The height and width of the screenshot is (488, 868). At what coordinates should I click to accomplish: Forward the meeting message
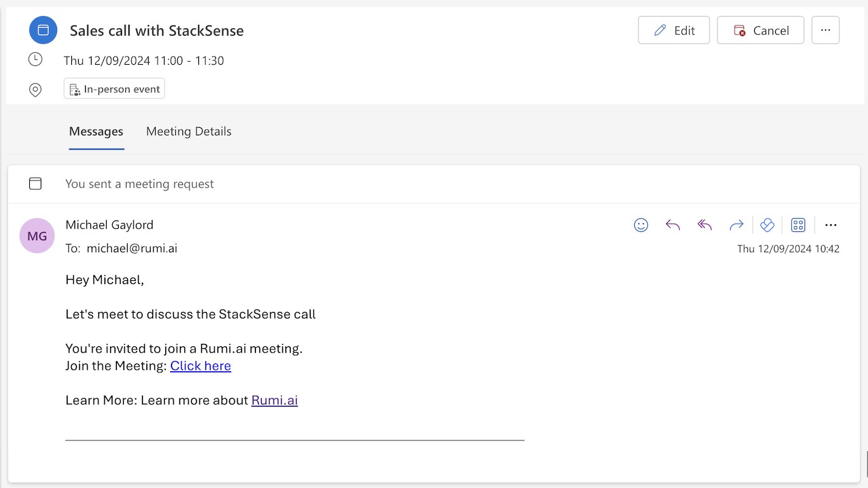pyautogui.click(x=736, y=225)
